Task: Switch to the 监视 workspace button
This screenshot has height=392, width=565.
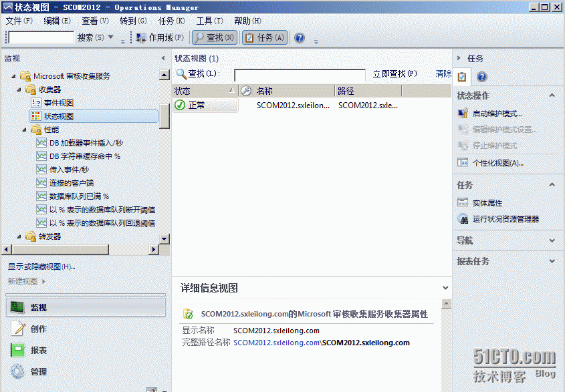Action: 86,307
